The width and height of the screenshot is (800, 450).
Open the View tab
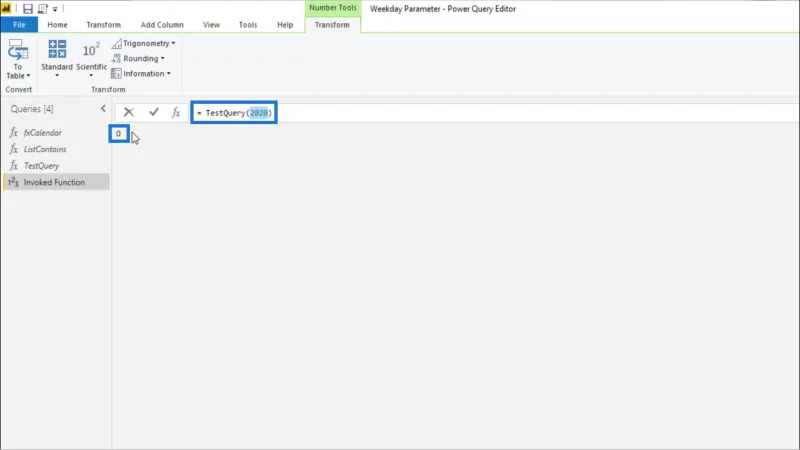pyautogui.click(x=211, y=24)
